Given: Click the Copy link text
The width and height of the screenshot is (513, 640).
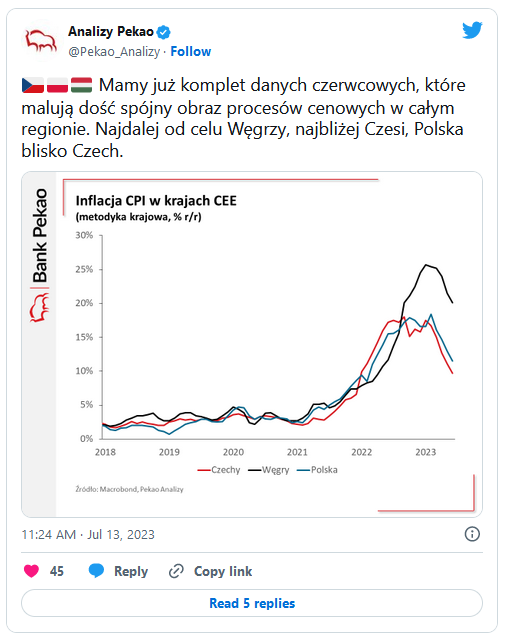Looking at the screenshot, I should 223,571.
